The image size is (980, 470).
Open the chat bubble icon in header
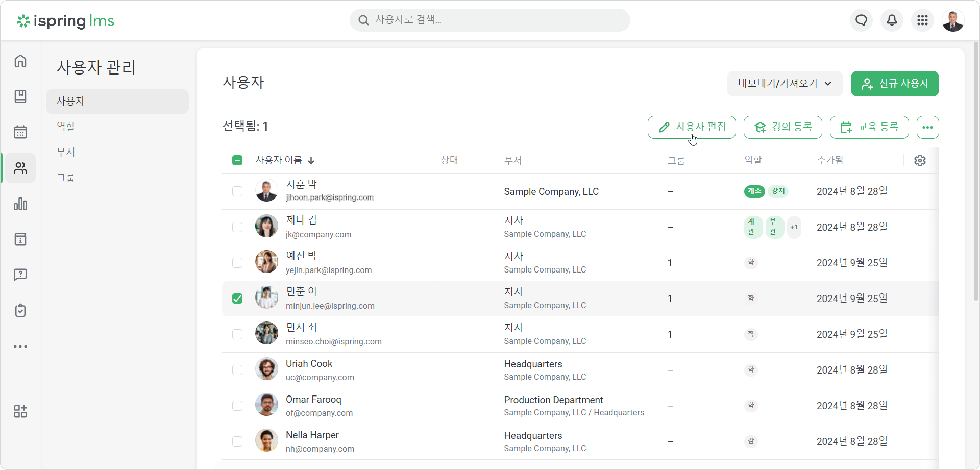tap(861, 20)
